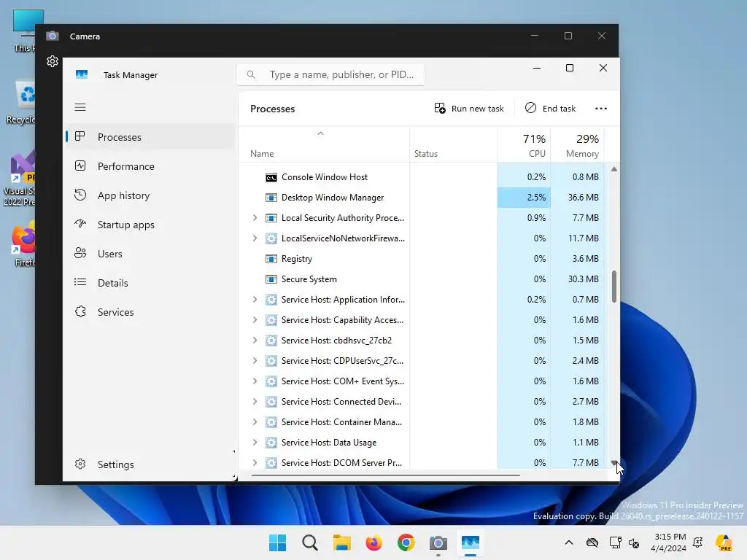
Task: Click the search field in Task Manager
Action: pos(330,75)
